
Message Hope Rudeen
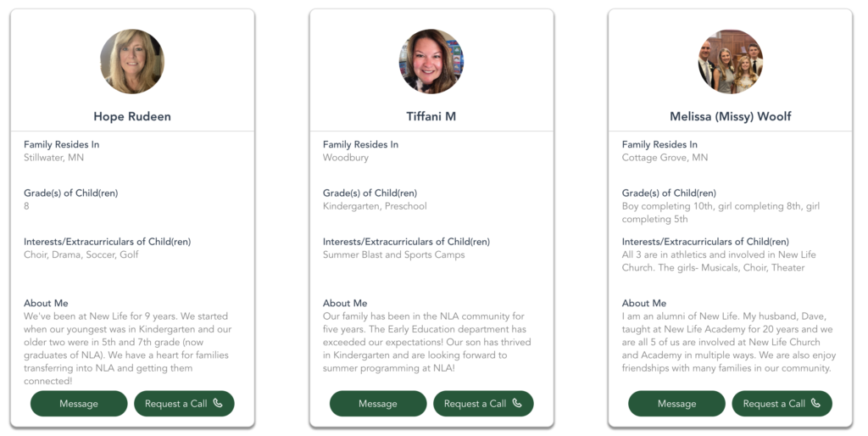79,403
